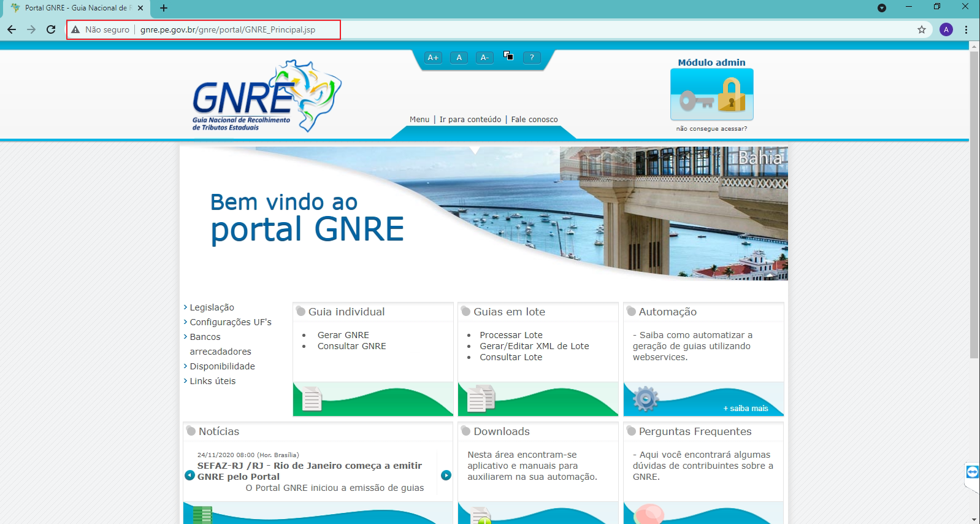Click the Automação gear icon

646,398
